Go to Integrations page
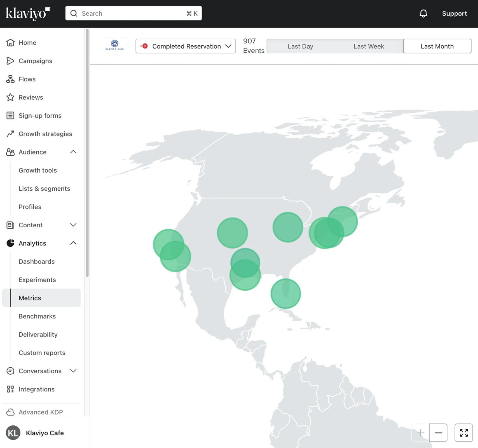 pos(37,389)
